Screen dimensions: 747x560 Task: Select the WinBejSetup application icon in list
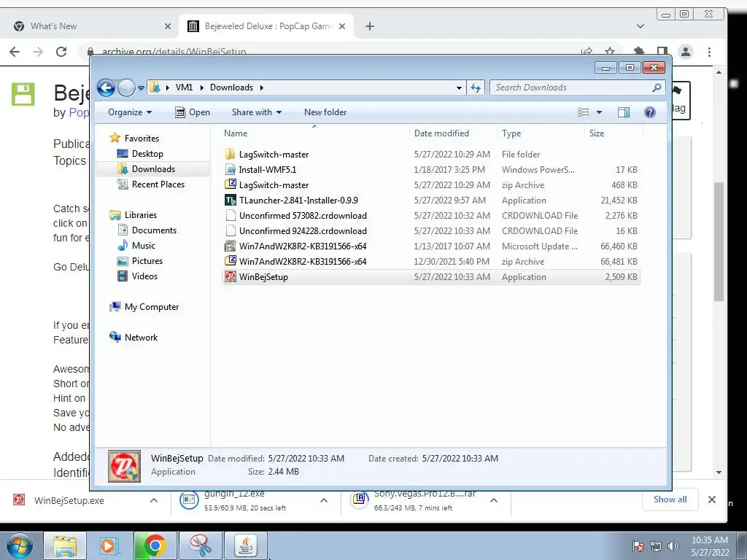(230, 276)
